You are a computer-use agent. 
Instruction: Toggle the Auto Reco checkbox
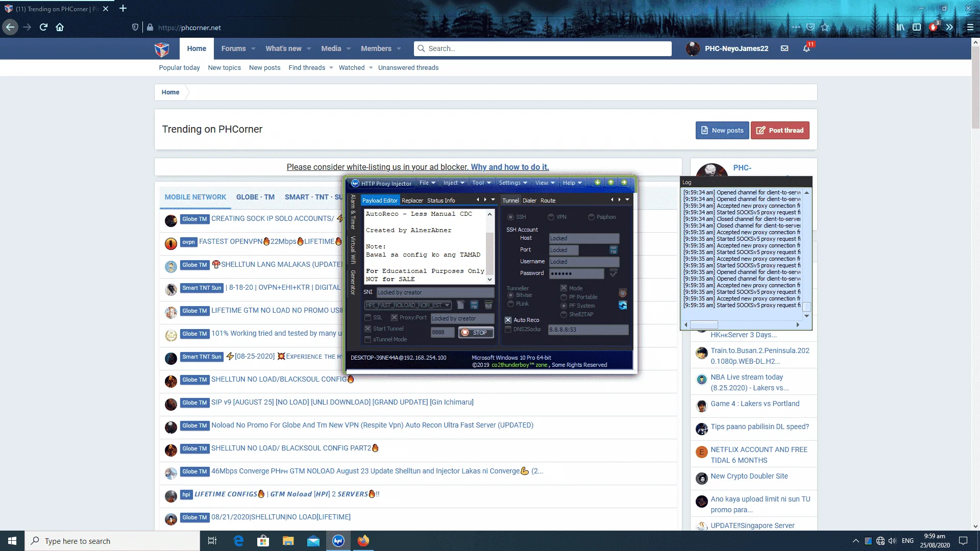point(508,320)
